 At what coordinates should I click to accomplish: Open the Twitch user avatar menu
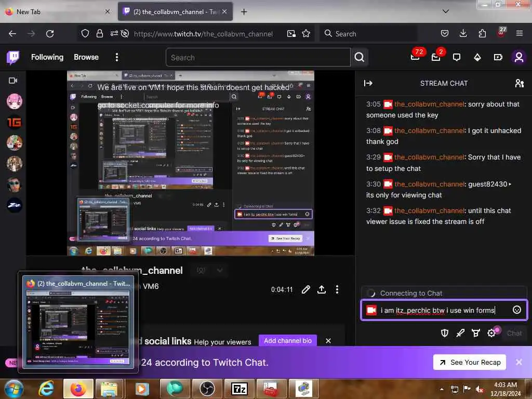(x=518, y=57)
